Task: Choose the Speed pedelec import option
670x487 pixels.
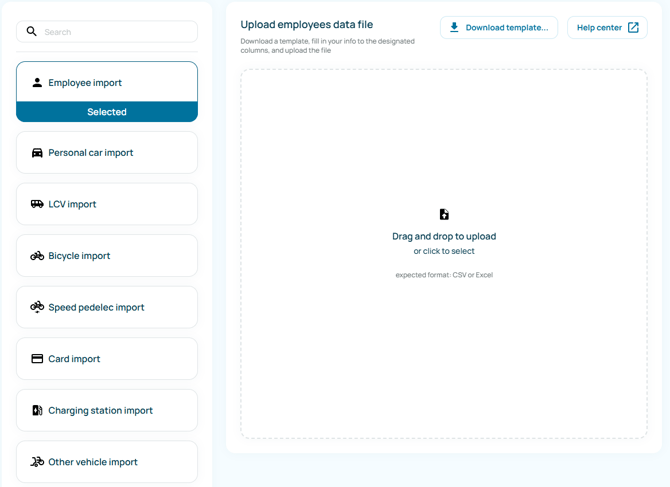Action: [107, 307]
